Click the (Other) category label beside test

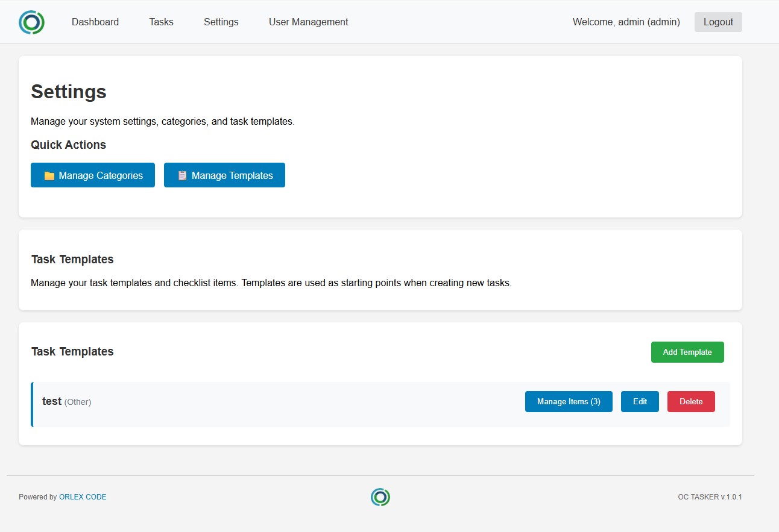pos(78,402)
